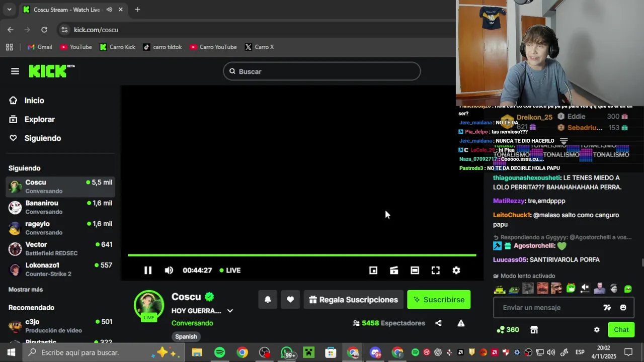
Task: Select the Spanish language tag
Action: 186,337
